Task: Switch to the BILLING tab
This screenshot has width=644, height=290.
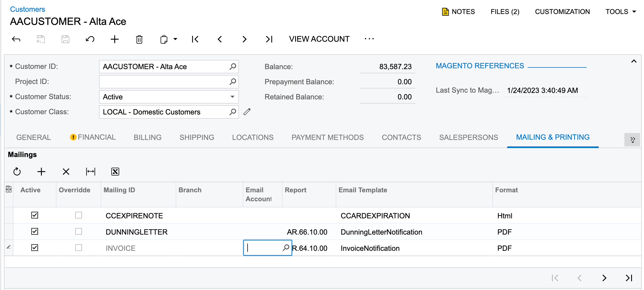Action: 147,137
